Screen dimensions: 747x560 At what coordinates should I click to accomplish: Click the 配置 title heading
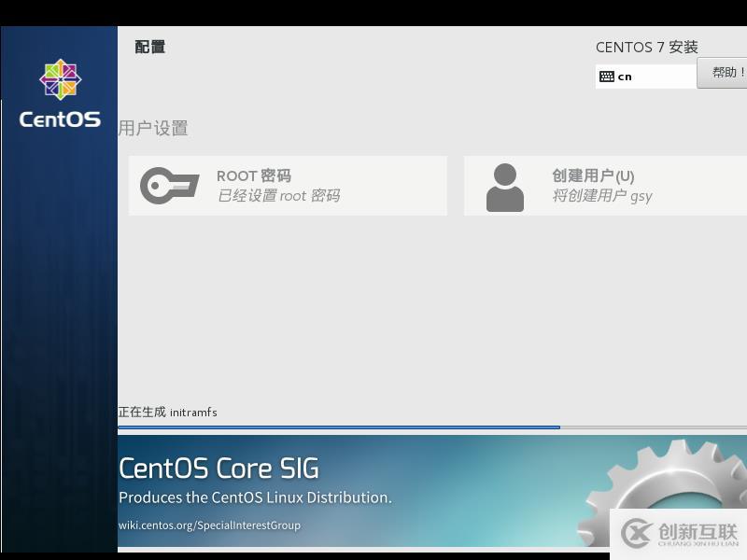point(150,47)
